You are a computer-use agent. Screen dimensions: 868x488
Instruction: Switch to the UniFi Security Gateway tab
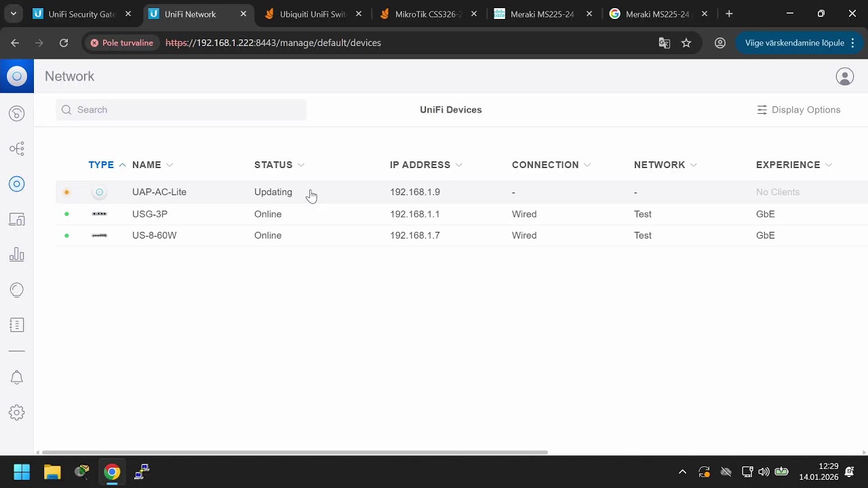click(83, 14)
